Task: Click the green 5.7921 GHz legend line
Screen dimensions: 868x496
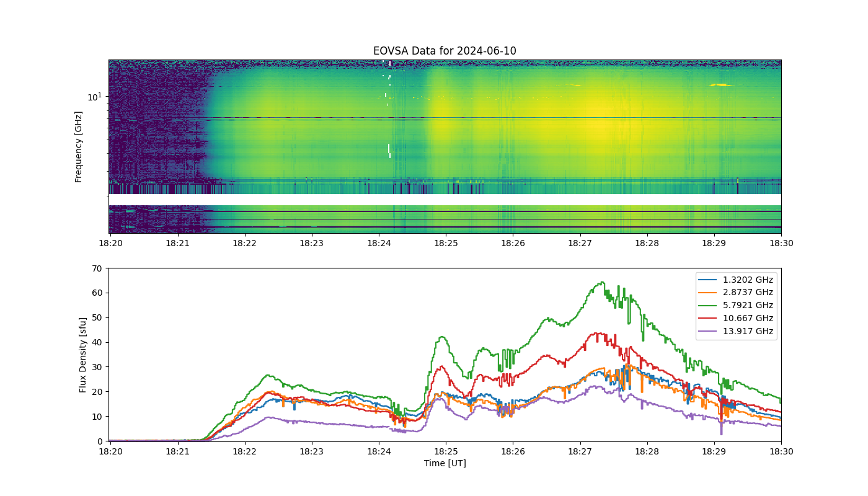Action: 707,305
